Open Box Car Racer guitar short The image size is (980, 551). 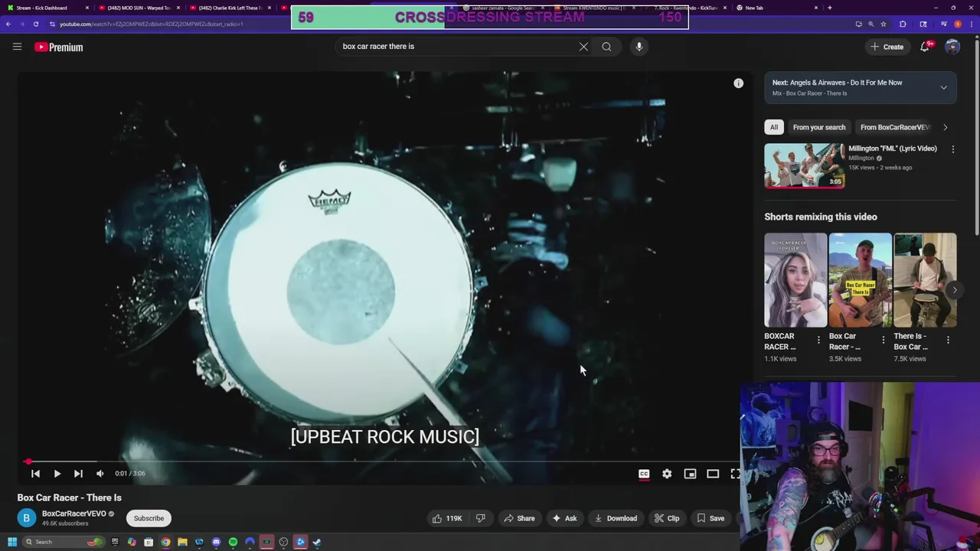point(861,280)
